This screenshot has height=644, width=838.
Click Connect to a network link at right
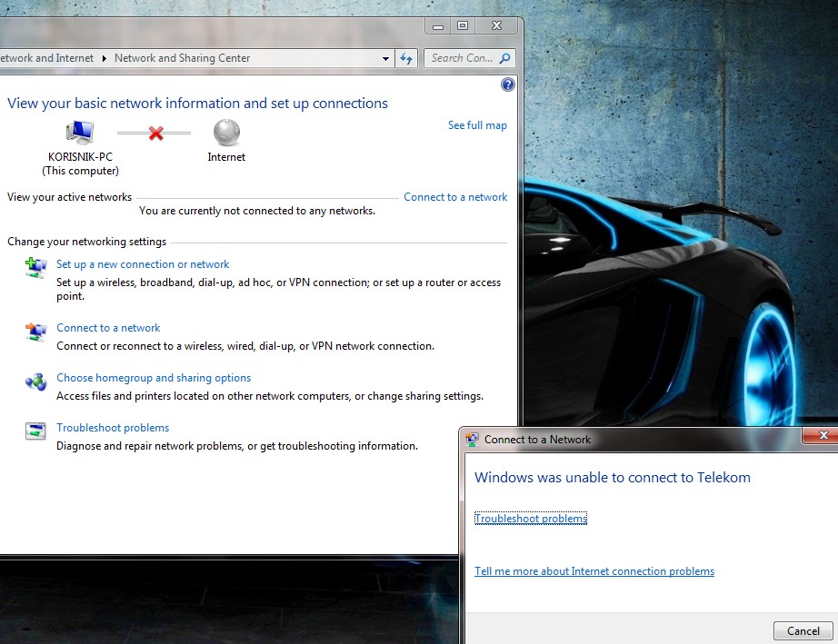click(x=455, y=197)
